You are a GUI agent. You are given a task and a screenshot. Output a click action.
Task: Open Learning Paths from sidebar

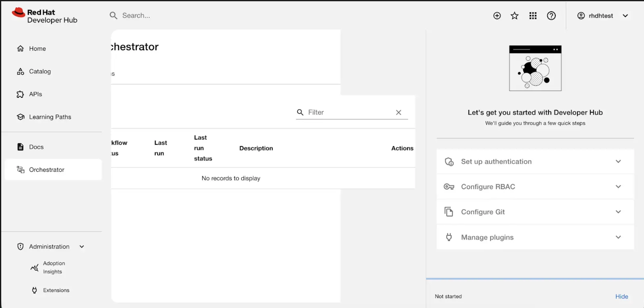tap(50, 117)
